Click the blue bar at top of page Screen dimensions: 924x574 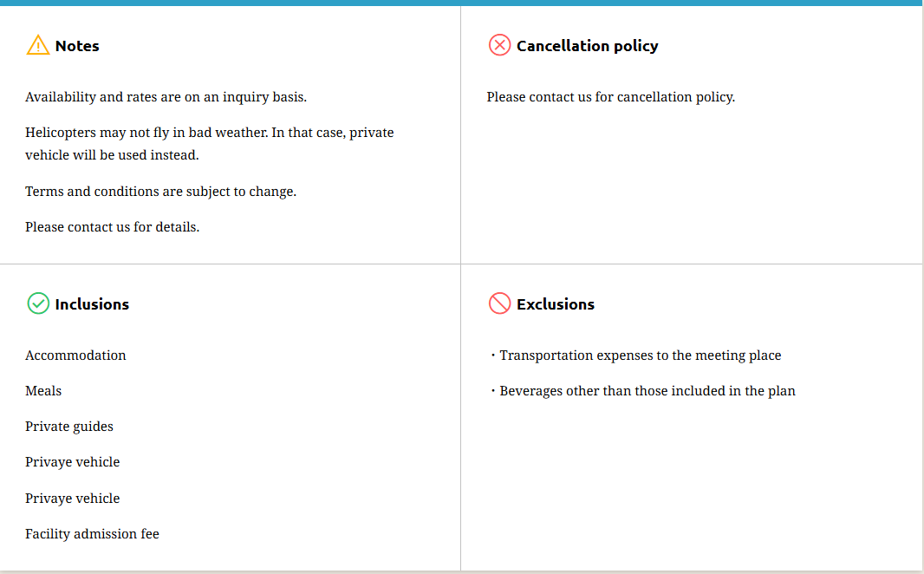pyautogui.click(x=462, y=3)
